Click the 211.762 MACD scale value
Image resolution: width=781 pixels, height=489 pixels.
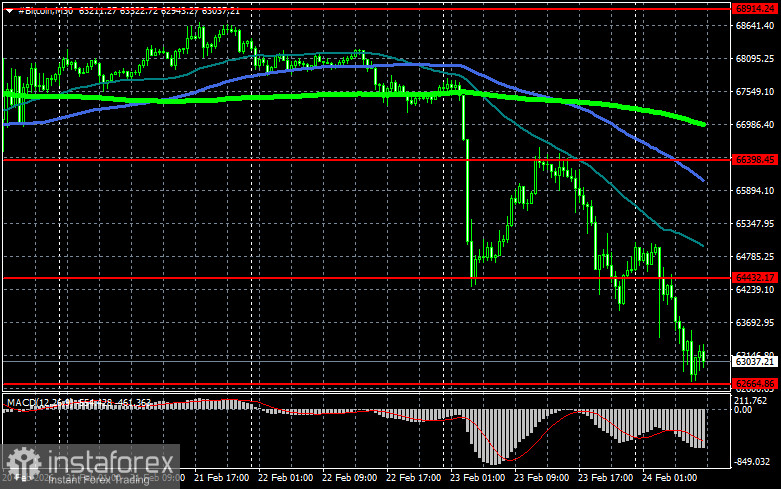pyautogui.click(x=751, y=401)
